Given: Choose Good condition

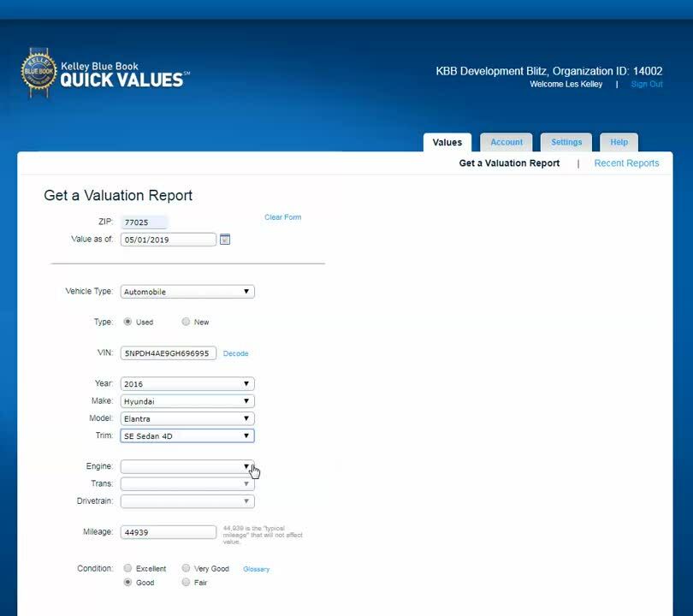Looking at the screenshot, I should pos(127,583).
